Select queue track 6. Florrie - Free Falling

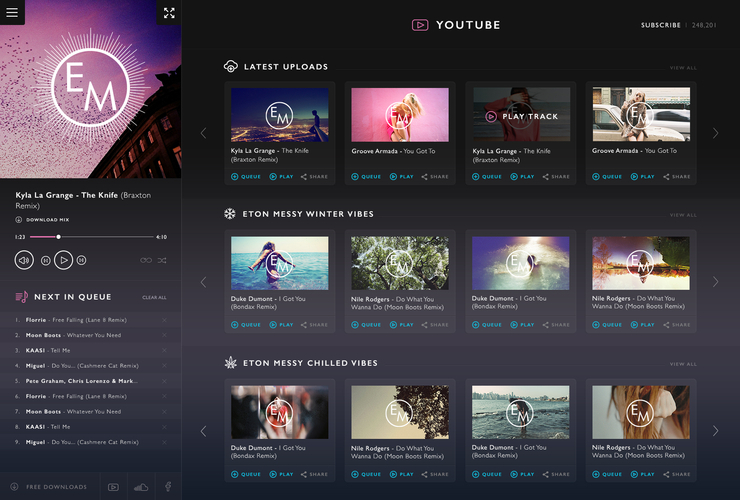point(91,396)
